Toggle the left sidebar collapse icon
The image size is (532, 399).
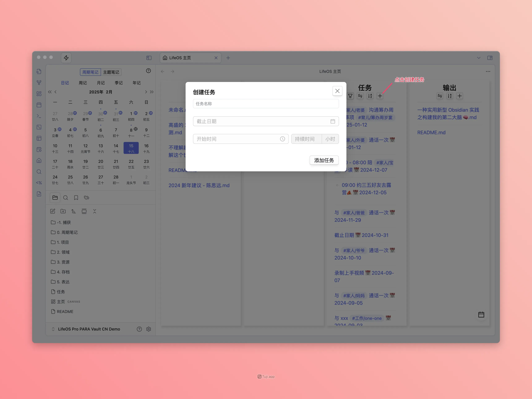149,58
